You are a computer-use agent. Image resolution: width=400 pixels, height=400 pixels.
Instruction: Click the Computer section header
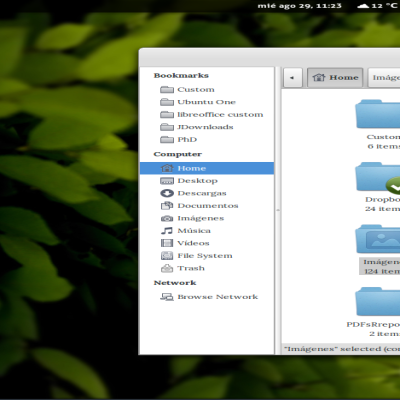click(x=177, y=154)
